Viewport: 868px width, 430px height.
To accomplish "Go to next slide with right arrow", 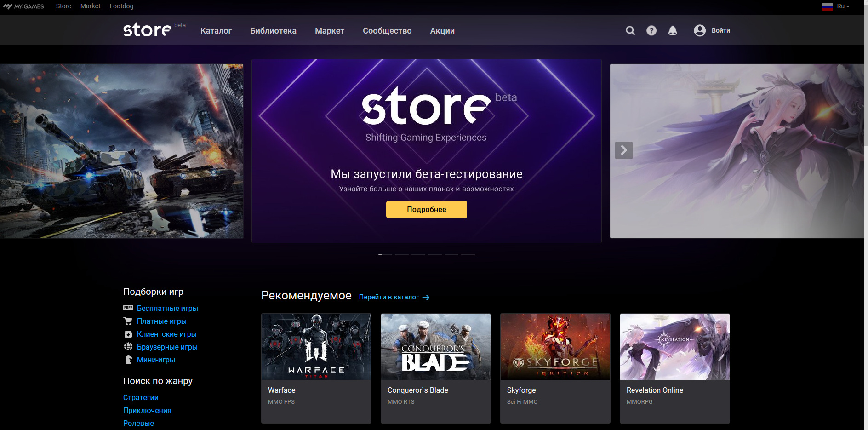I will [x=624, y=150].
